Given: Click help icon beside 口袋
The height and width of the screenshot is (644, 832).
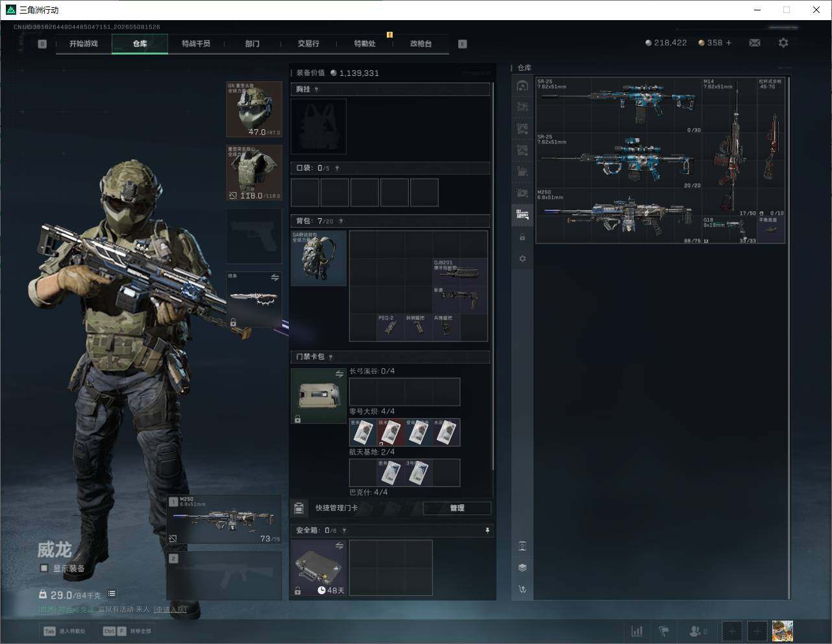Looking at the screenshot, I should point(337,168).
